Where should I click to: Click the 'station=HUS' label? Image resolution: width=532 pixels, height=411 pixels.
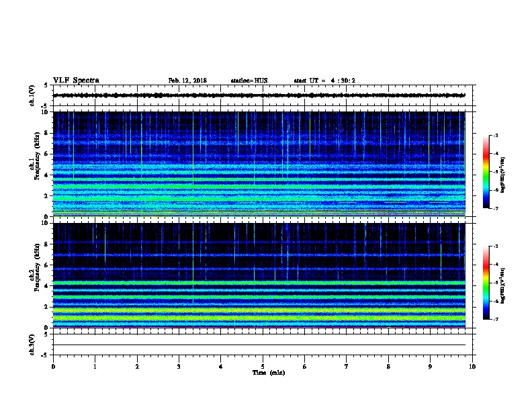[x=249, y=81]
